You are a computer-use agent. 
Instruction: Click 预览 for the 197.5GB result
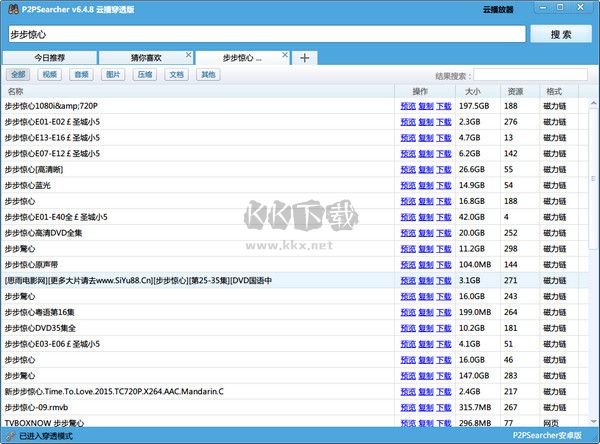[408, 106]
